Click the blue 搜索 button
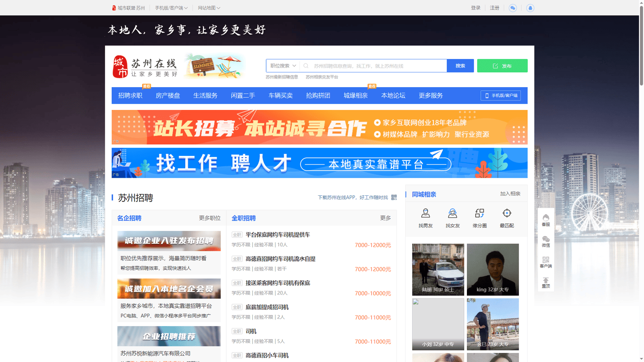Viewport: 644px width, 362px height. pyautogui.click(x=460, y=66)
